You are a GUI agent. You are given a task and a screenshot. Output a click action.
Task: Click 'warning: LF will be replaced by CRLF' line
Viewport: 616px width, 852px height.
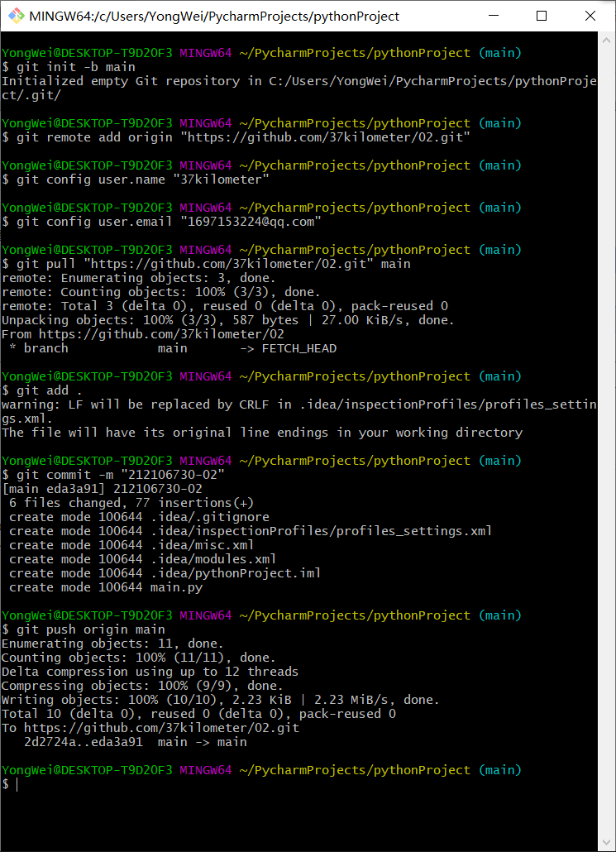pyautogui.click(x=299, y=411)
